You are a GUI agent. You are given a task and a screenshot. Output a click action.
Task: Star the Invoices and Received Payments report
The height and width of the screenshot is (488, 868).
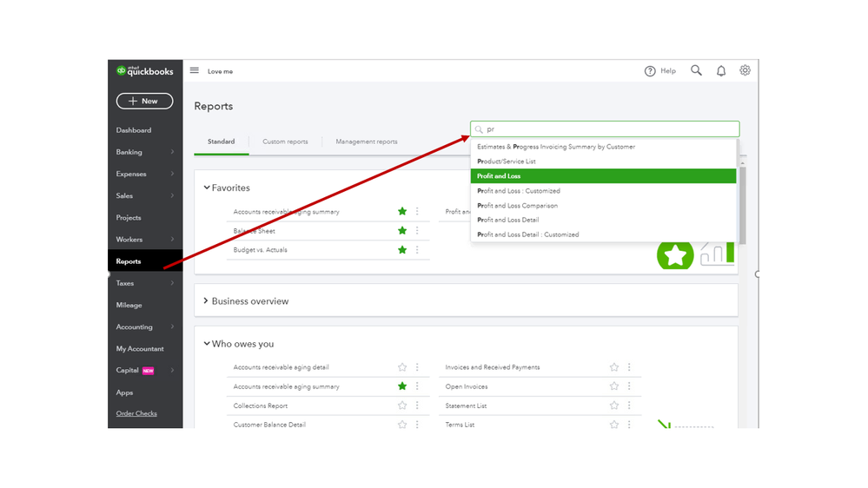[614, 367]
